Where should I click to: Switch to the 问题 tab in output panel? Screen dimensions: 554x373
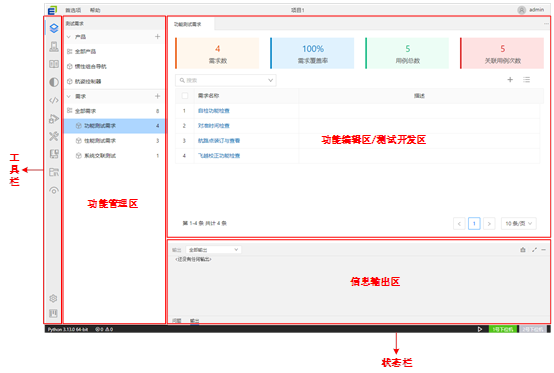(x=177, y=321)
